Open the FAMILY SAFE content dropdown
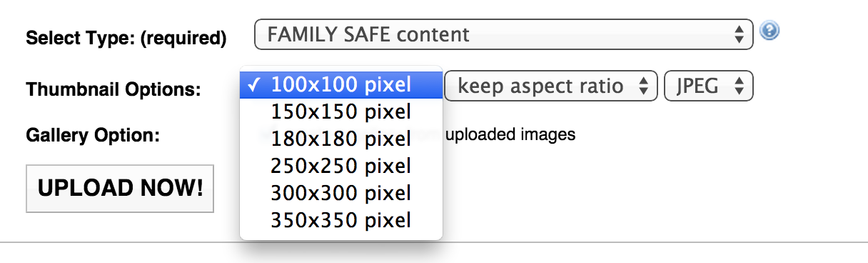Viewport: 868px width, 263px height. 504,34
